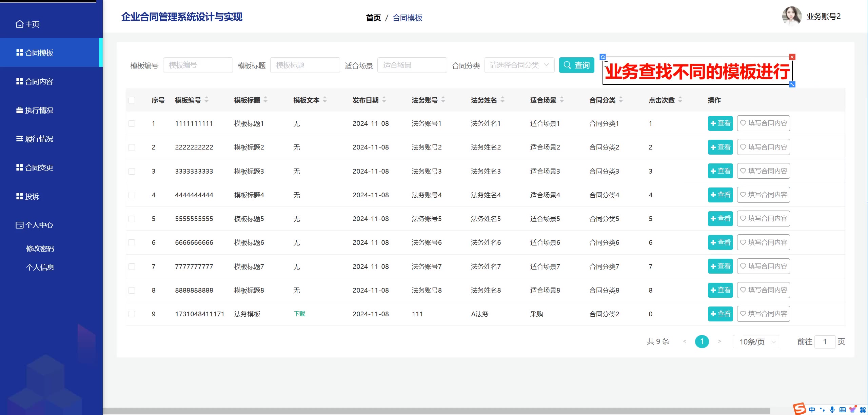
Task: Check the checkbox for row 9 法务模板
Action: point(132,314)
